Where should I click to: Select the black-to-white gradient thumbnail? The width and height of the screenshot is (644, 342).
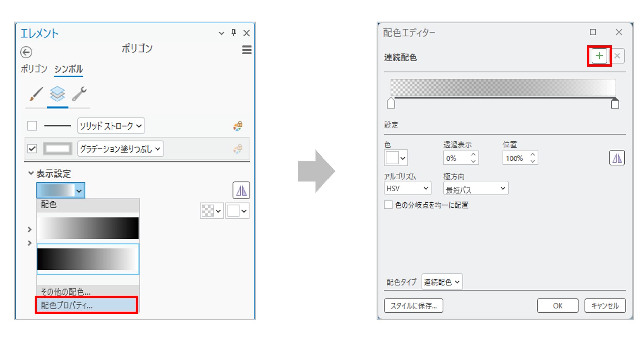click(88, 259)
